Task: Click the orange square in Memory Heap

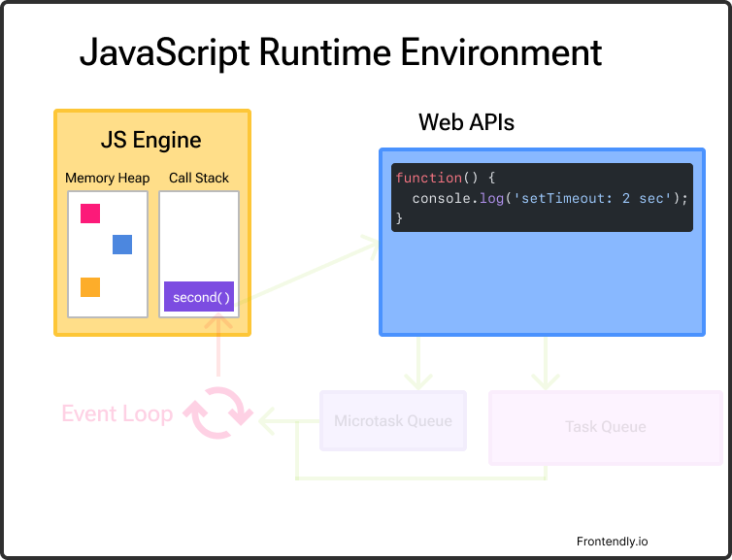Action: click(90, 287)
